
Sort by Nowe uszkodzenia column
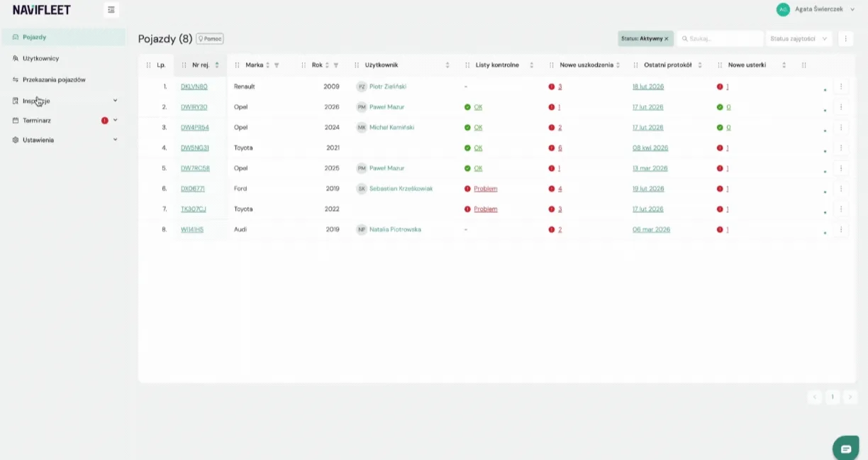tap(618, 65)
